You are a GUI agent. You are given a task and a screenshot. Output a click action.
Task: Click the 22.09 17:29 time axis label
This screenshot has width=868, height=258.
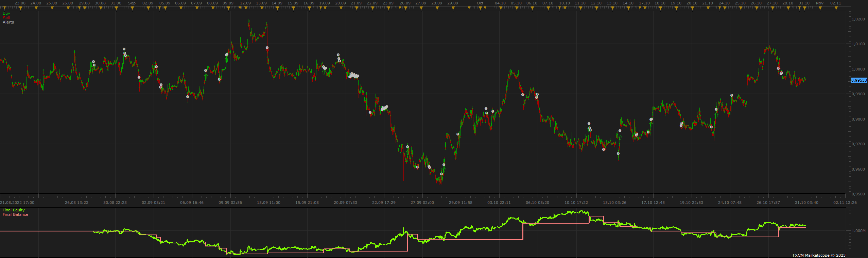click(x=384, y=203)
